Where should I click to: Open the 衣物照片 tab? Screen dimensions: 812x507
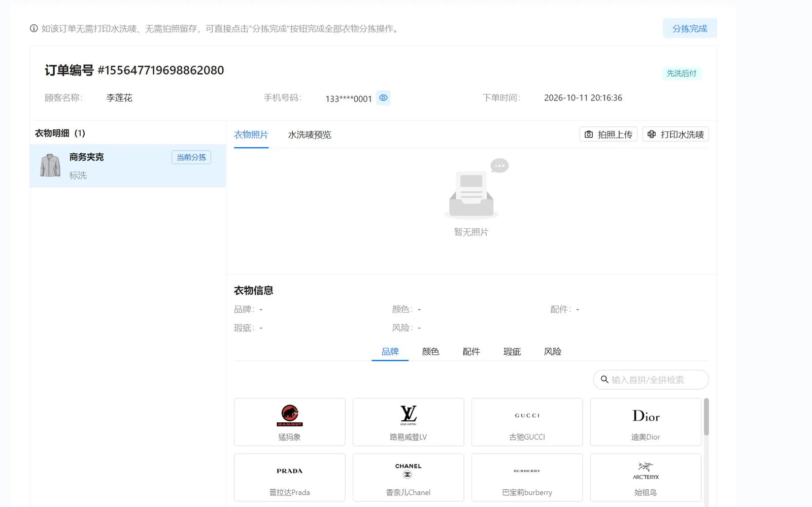(251, 134)
